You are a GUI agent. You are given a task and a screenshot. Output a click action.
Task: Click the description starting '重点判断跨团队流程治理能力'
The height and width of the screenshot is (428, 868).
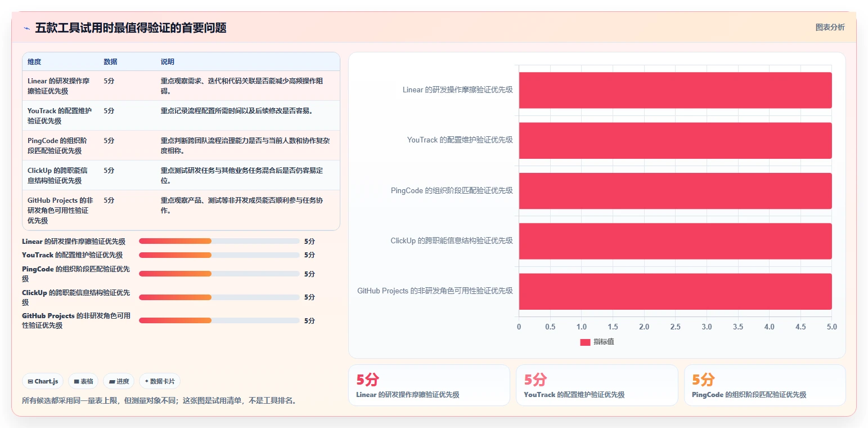(x=245, y=145)
